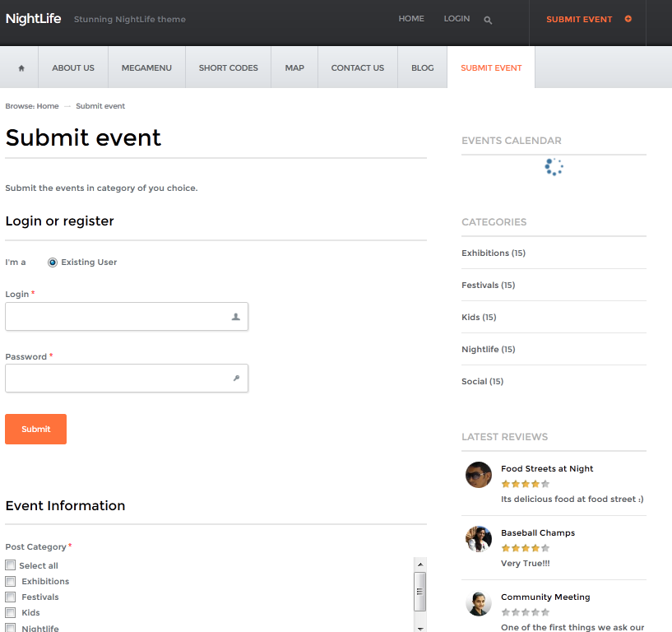
Task: Tick the Exhibitions category checkbox
Action: click(11, 581)
